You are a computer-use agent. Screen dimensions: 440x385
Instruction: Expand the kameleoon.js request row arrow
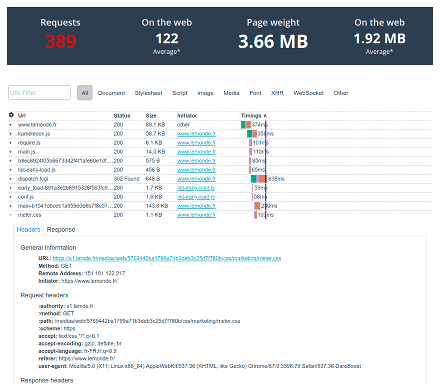10,134
